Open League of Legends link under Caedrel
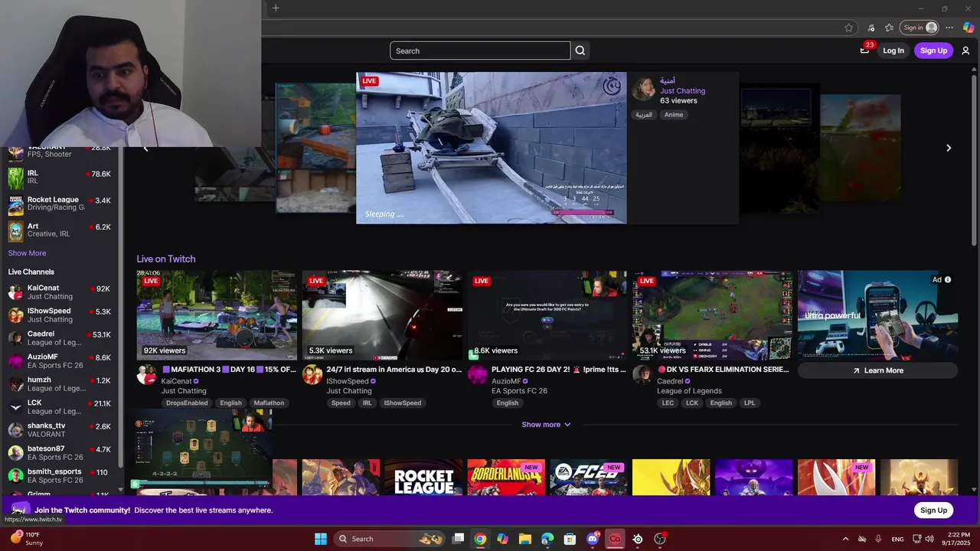980x551 pixels. pyautogui.click(x=689, y=391)
